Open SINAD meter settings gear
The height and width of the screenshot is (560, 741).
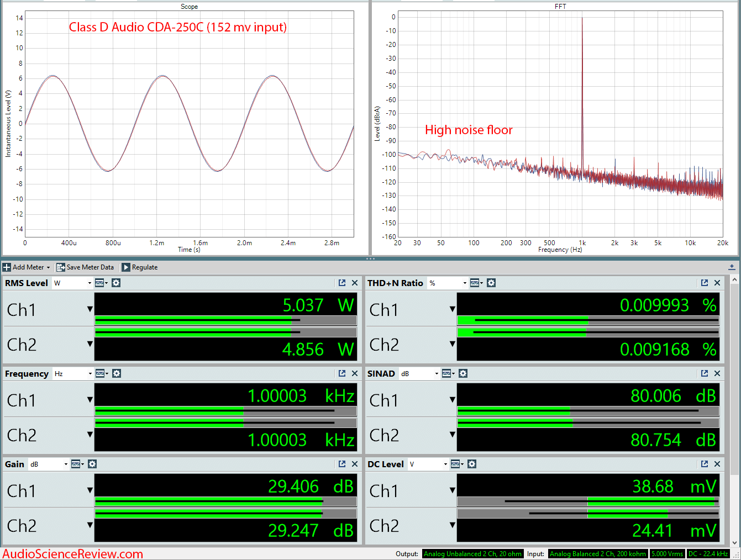coord(463,373)
